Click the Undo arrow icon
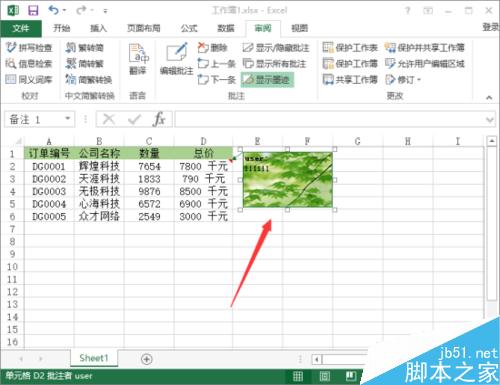This screenshot has width=500, height=385. click(x=54, y=10)
